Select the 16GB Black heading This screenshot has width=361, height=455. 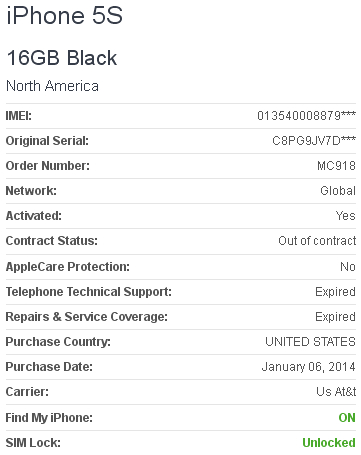[62, 58]
